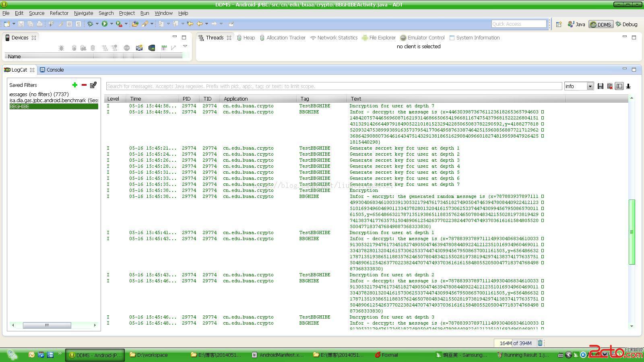Switch to the DDMS perspective
The image size is (644, 362).
pos(601,24)
